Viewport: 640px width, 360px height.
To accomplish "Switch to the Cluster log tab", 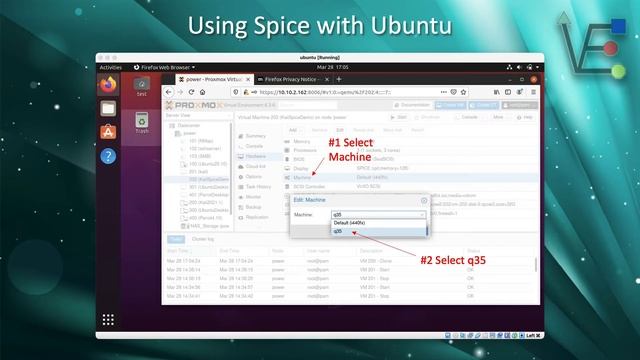I will [x=203, y=239].
